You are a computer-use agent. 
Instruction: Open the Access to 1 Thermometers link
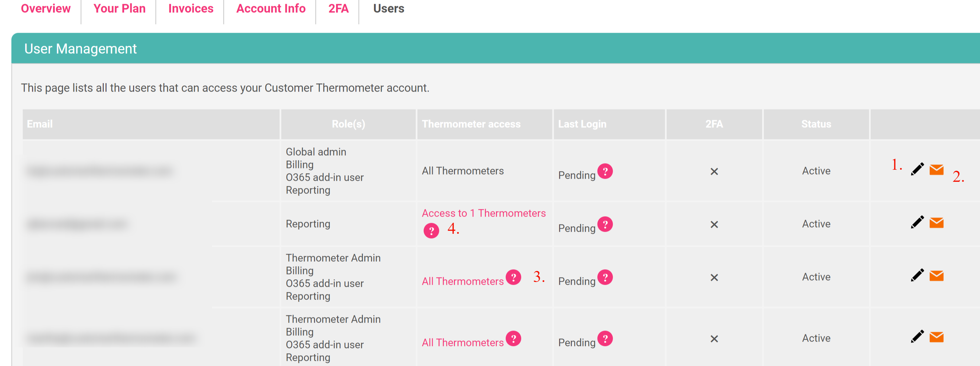[x=484, y=213]
